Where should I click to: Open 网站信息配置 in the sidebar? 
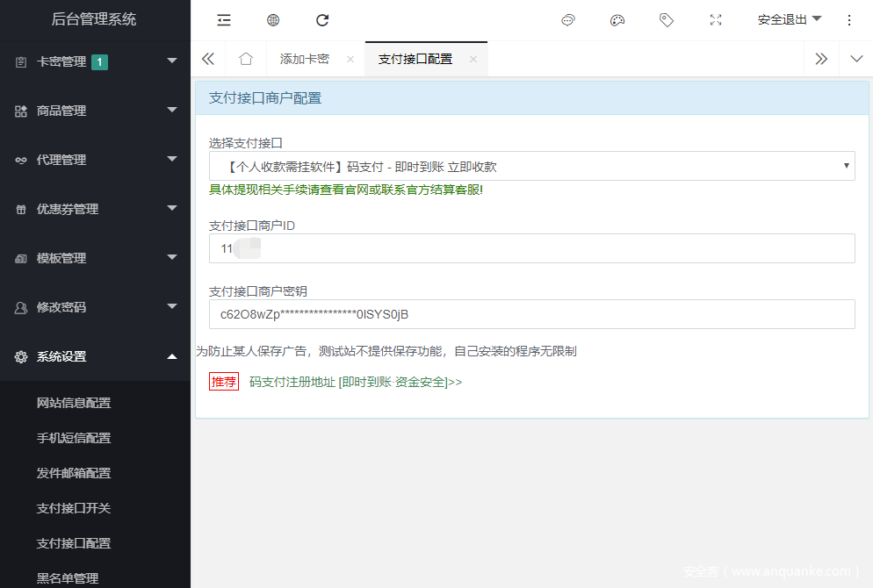coord(74,403)
